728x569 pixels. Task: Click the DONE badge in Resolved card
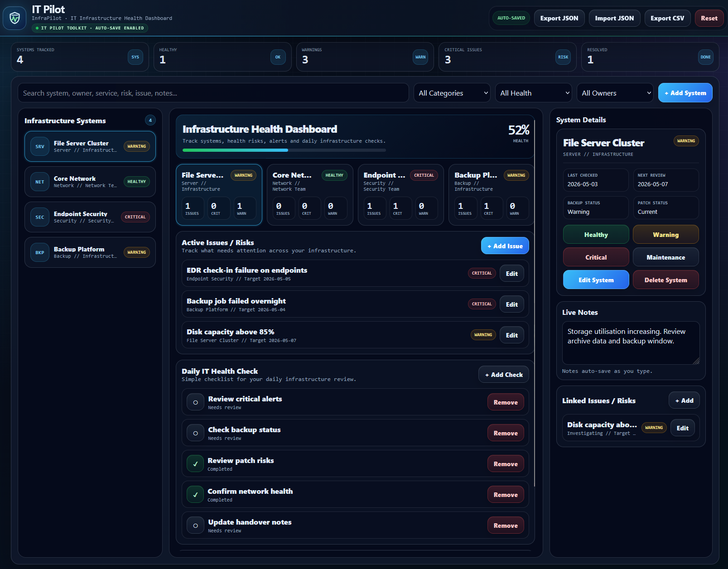(705, 57)
